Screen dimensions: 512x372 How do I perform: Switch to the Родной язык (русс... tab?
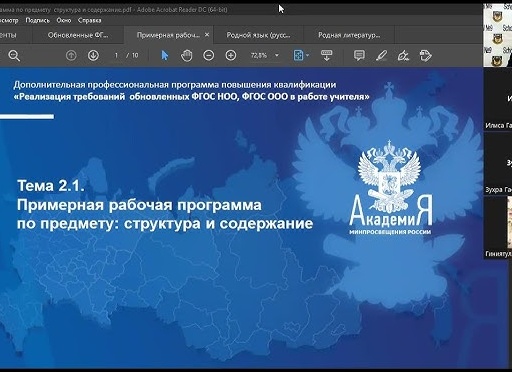(258, 35)
